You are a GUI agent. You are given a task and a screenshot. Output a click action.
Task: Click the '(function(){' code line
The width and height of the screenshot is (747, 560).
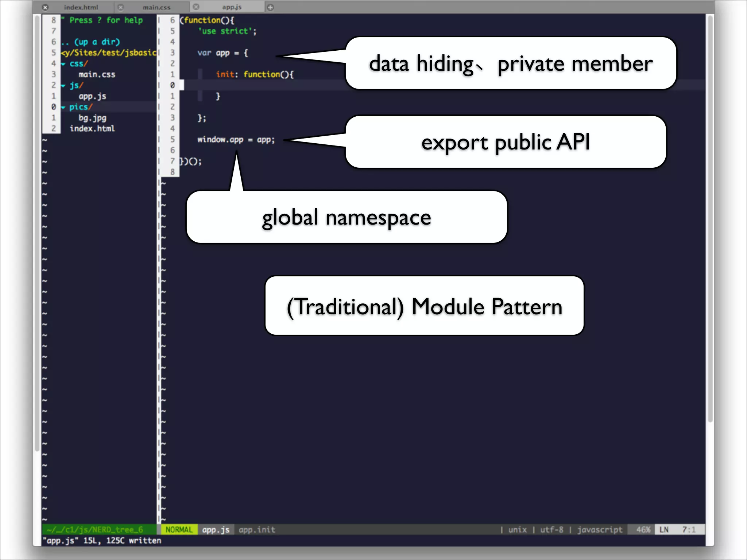[x=207, y=20]
